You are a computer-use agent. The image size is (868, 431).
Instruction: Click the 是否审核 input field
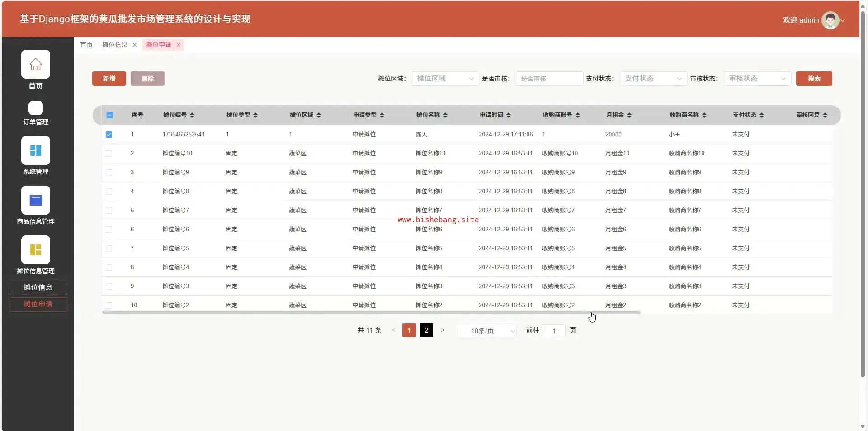click(x=549, y=79)
